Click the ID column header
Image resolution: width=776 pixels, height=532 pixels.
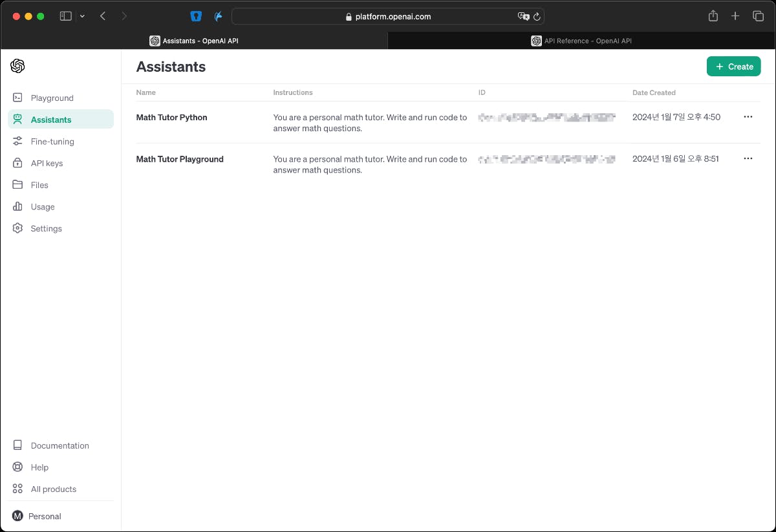point(482,92)
